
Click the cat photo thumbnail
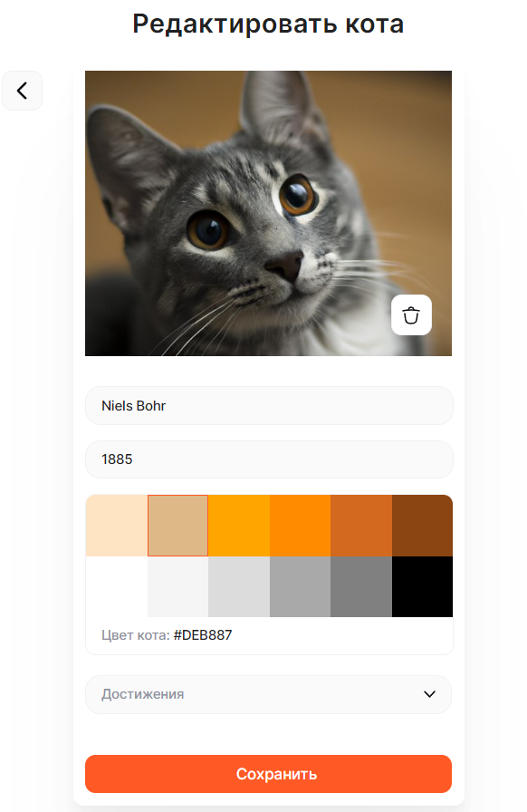pyautogui.click(x=268, y=213)
